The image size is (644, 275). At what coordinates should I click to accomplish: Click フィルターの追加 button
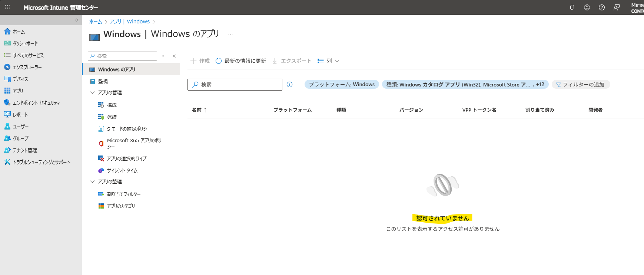pyautogui.click(x=581, y=85)
